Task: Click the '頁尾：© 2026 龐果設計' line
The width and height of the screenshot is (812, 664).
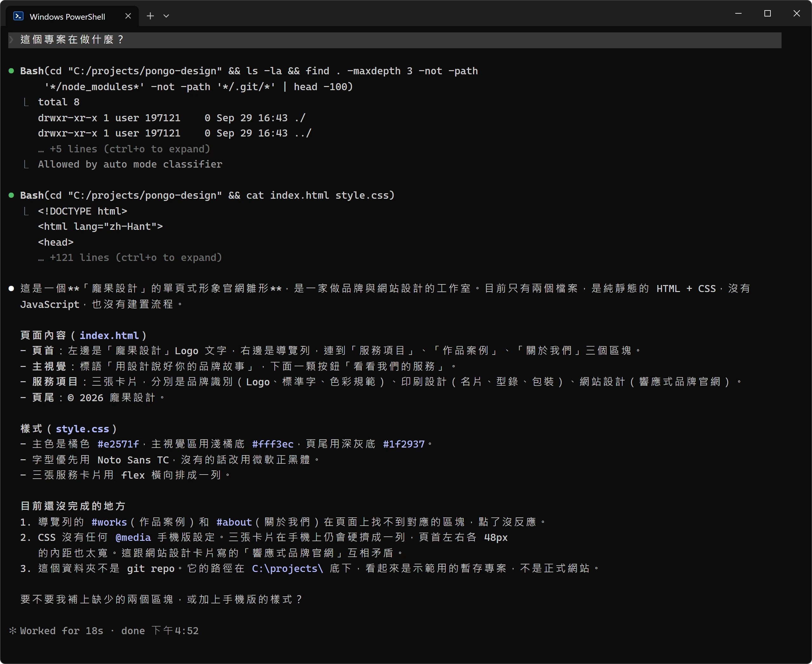Action: [93, 398]
